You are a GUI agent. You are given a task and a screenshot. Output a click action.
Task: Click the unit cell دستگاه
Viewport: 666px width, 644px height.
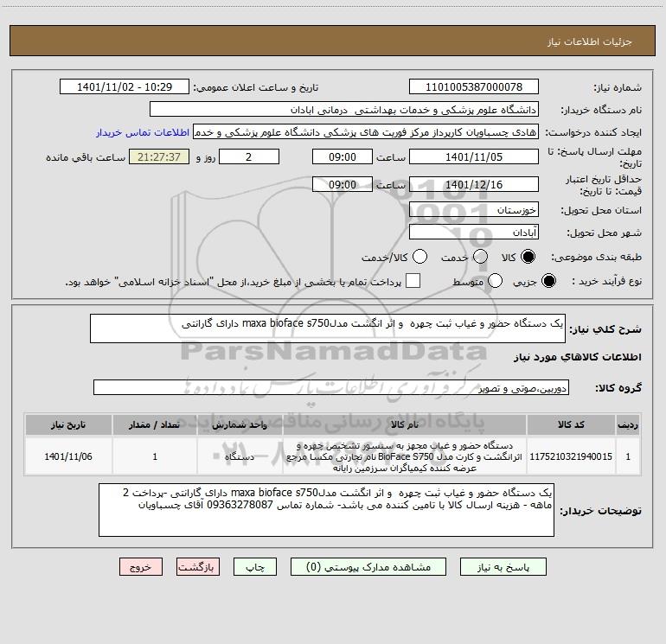240,456
